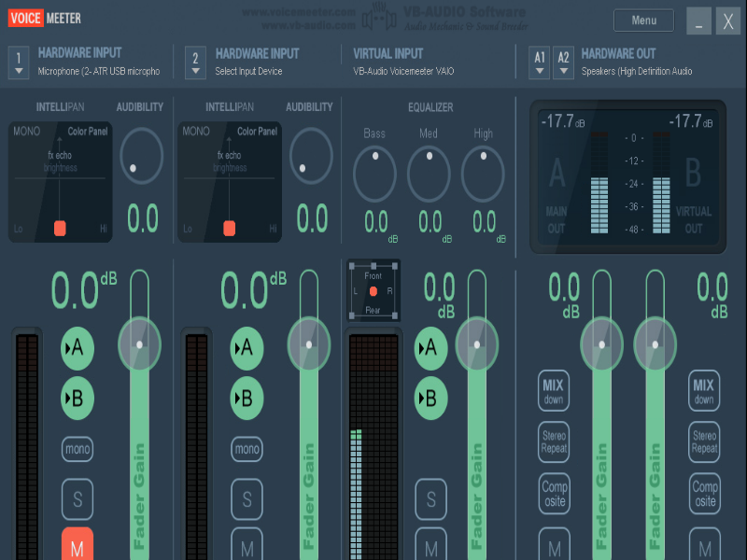Toggle B bus routing for Hardware Input 1
The width and height of the screenshot is (747, 560).
click(78, 399)
